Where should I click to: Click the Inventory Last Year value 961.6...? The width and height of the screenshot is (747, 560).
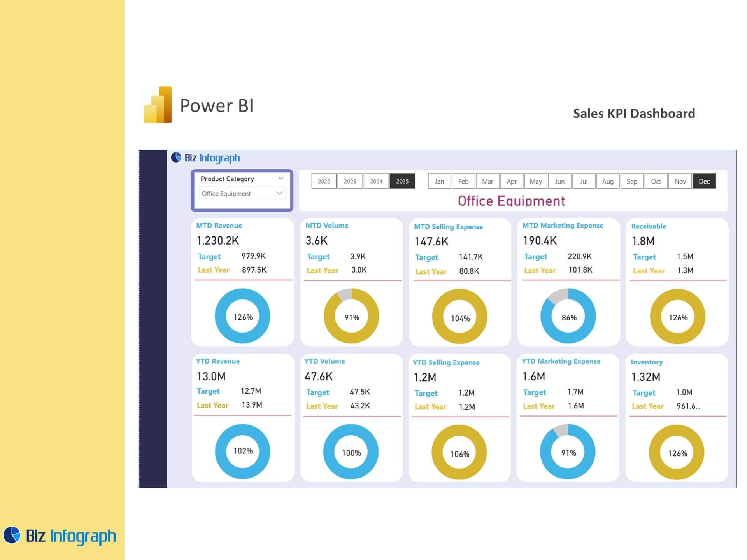pos(688,406)
